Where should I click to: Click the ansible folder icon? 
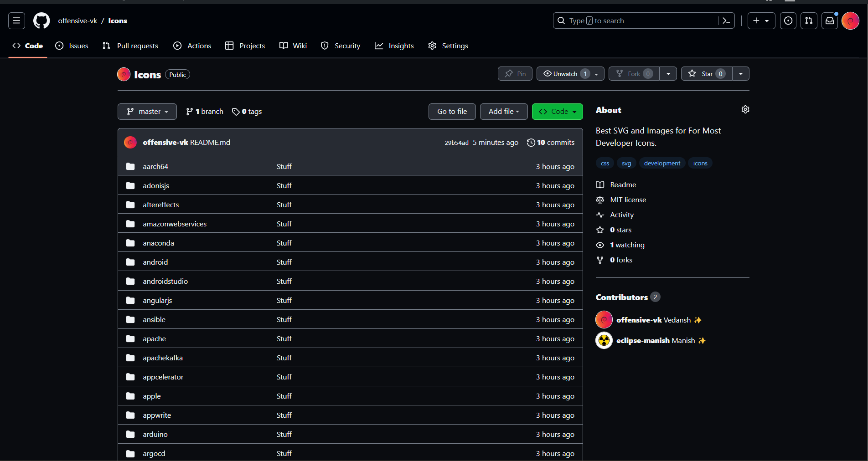click(x=130, y=319)
